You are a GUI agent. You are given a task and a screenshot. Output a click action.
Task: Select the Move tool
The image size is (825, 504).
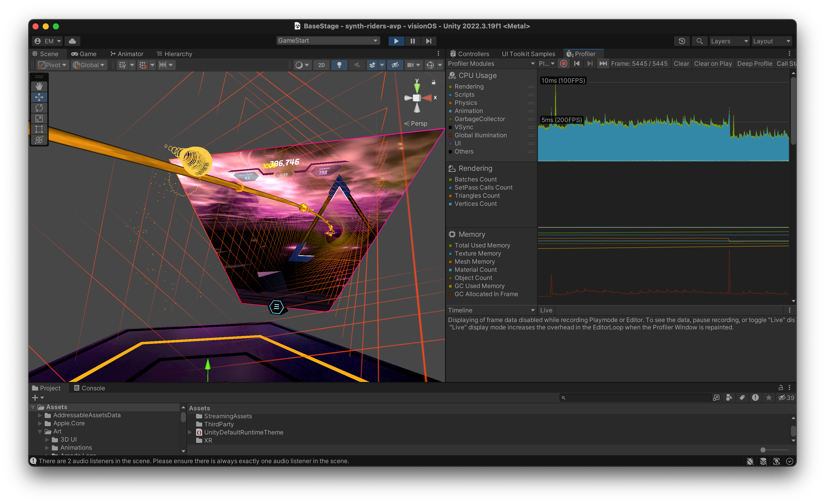tap(39, 97)
